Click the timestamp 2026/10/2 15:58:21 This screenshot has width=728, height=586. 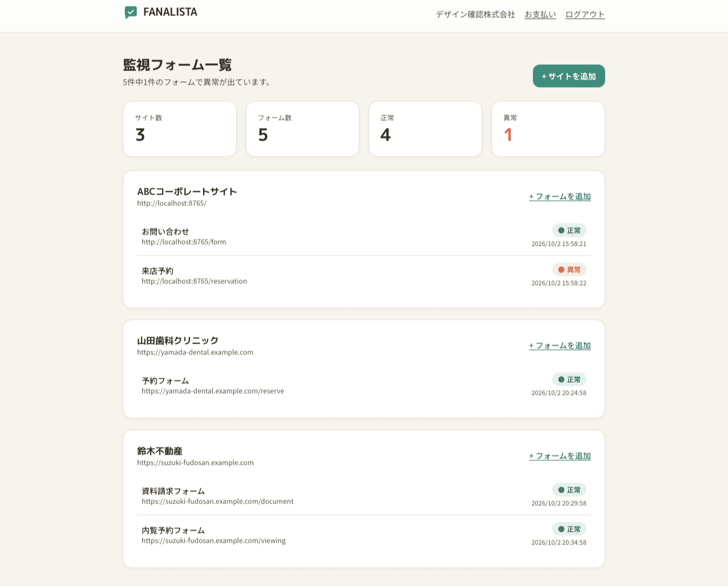tap(559, 244)
